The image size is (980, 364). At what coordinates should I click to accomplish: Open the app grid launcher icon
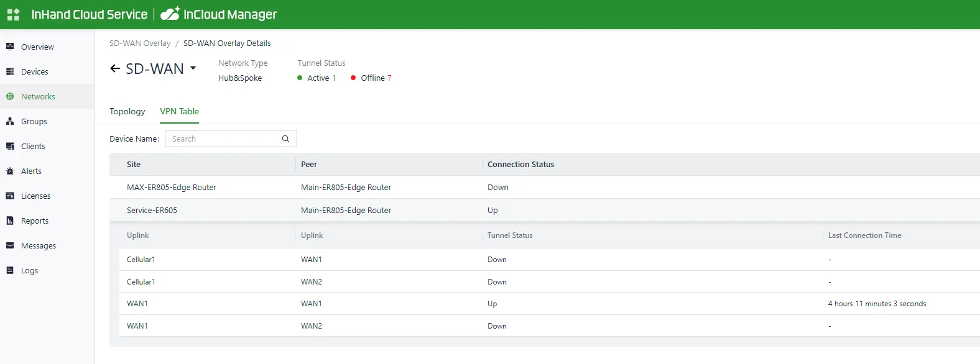pos(13,14)
